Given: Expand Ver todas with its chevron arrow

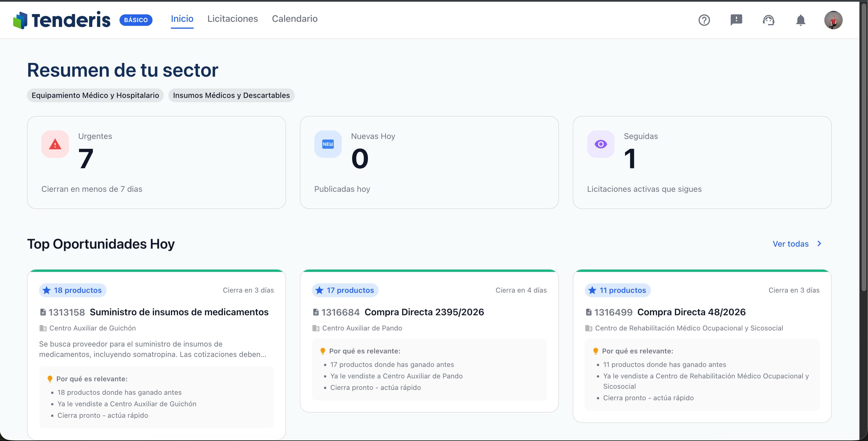Looking at the screenshot, I should [798, 243].
